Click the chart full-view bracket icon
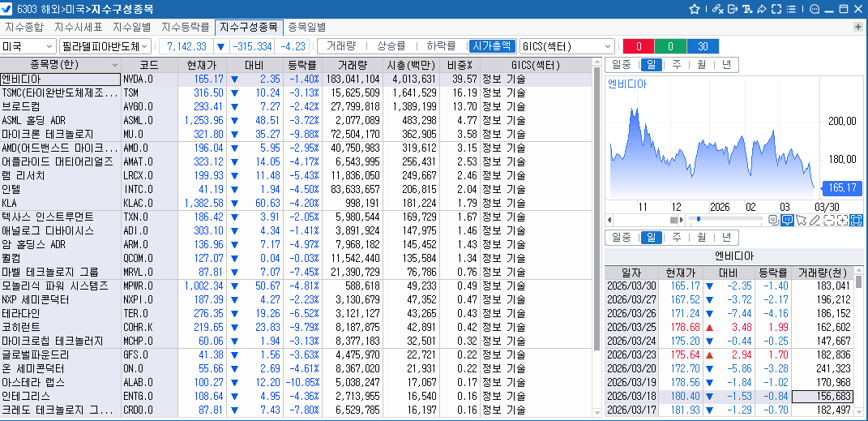This screenshot has width=868, height=421. tap(856, 221)
